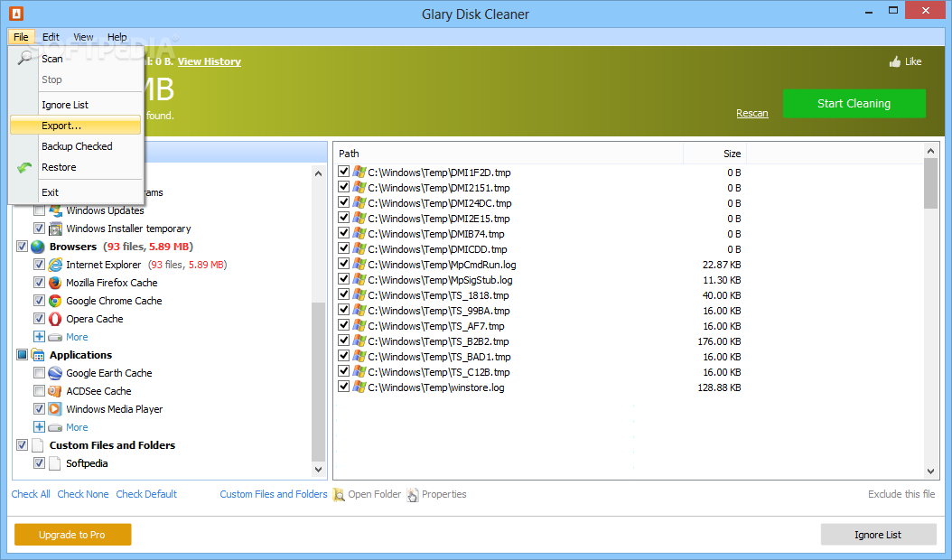Click the Windows Media Player icon
952x560 pixels.
point(55,409)
